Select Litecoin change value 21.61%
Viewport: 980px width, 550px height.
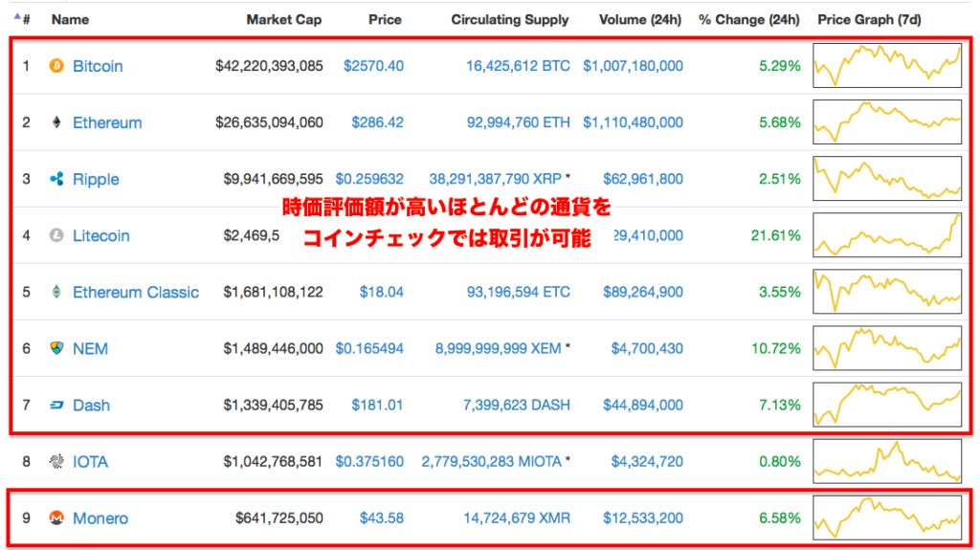point(775,235)
